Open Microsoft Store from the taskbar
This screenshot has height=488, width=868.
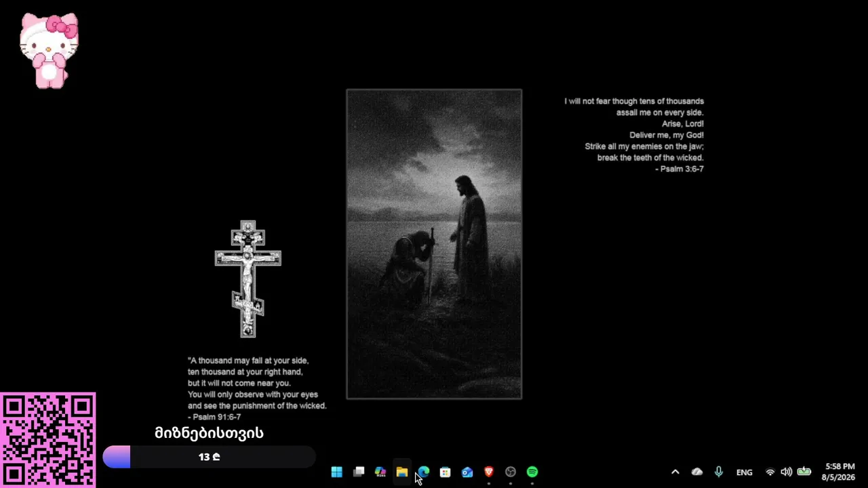pyautogui.click(x=446, y=472)
